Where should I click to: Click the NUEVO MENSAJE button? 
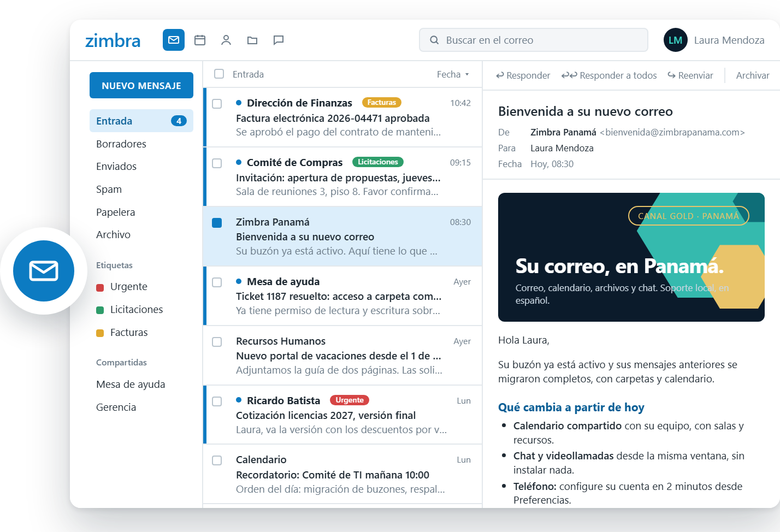click(141, 85)
